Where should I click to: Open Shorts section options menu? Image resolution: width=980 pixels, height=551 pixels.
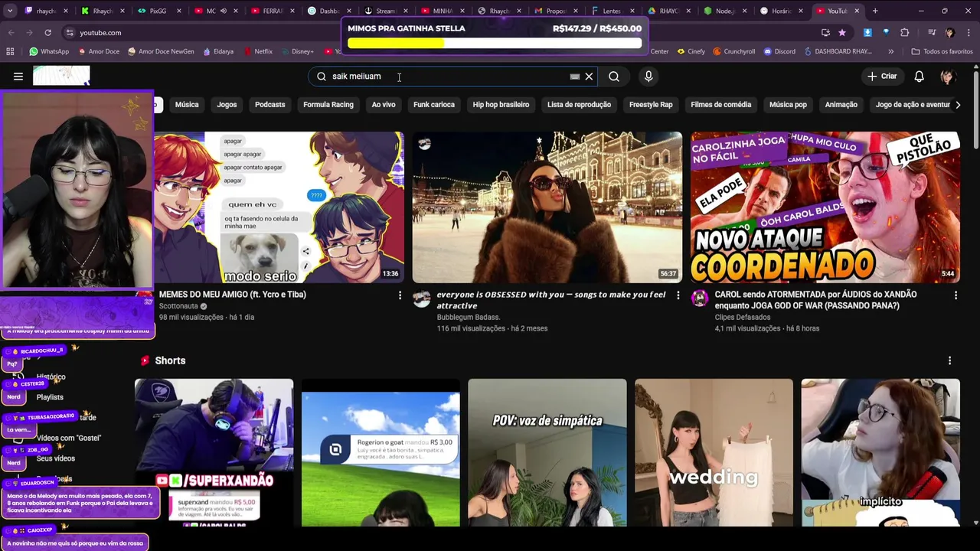950,360
